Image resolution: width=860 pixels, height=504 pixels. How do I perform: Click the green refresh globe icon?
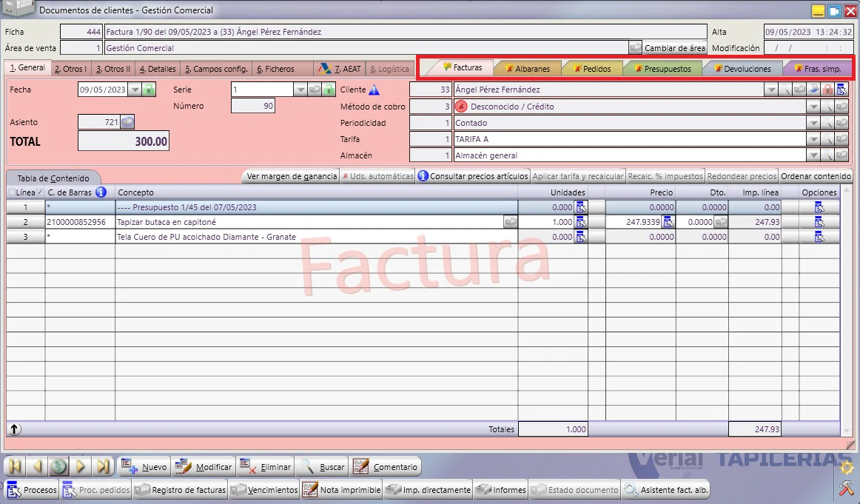point(58,467)
